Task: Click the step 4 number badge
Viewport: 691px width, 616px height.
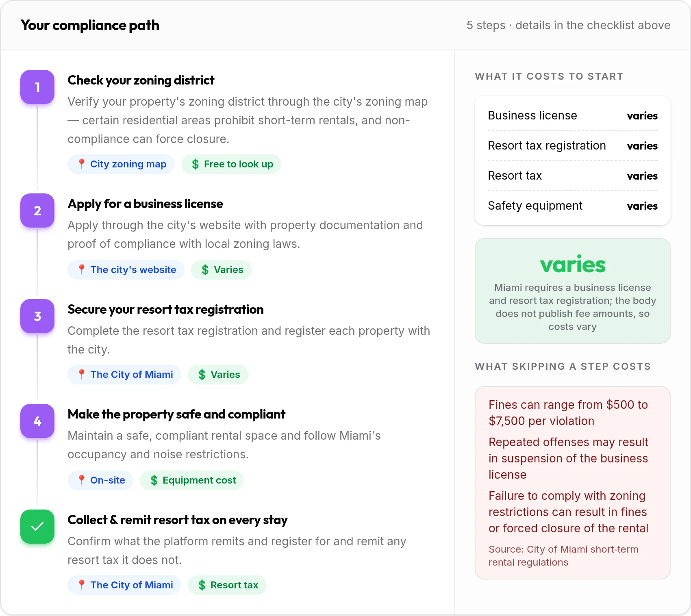Action: (37, 421)
